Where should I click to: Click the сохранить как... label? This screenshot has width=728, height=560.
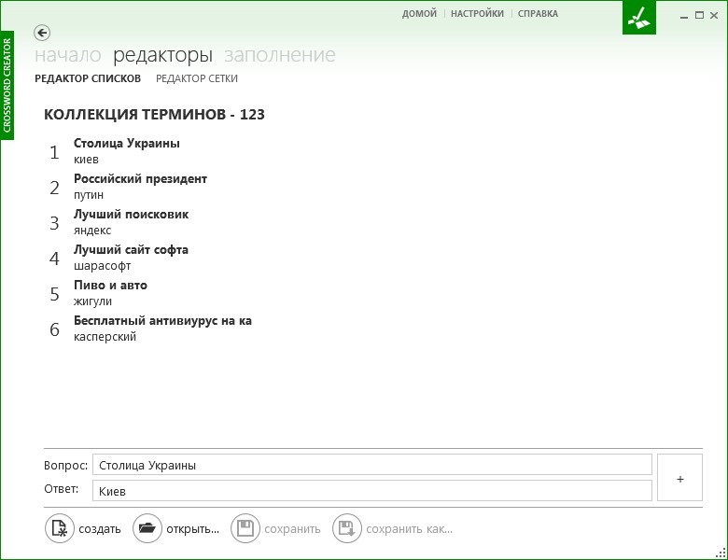pos(409,529)
